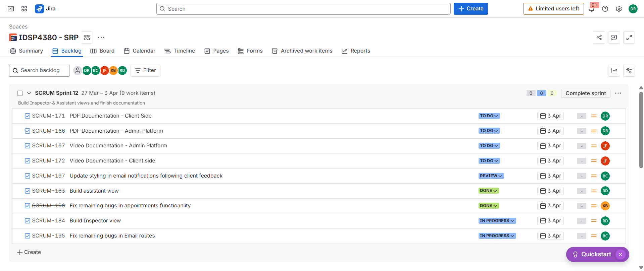
Task: Open sprint insights chart icon
Action: (x=614, y=71)
